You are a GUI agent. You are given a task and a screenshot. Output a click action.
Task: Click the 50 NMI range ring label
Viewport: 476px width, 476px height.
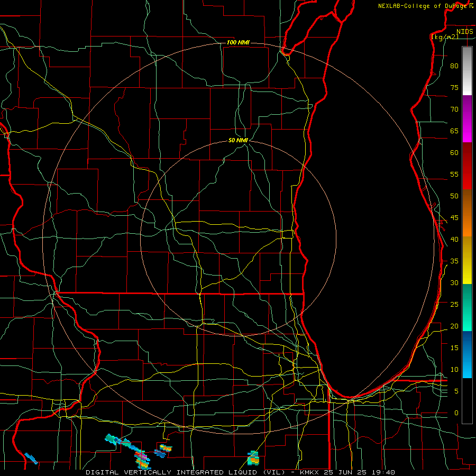pos(238,140)
